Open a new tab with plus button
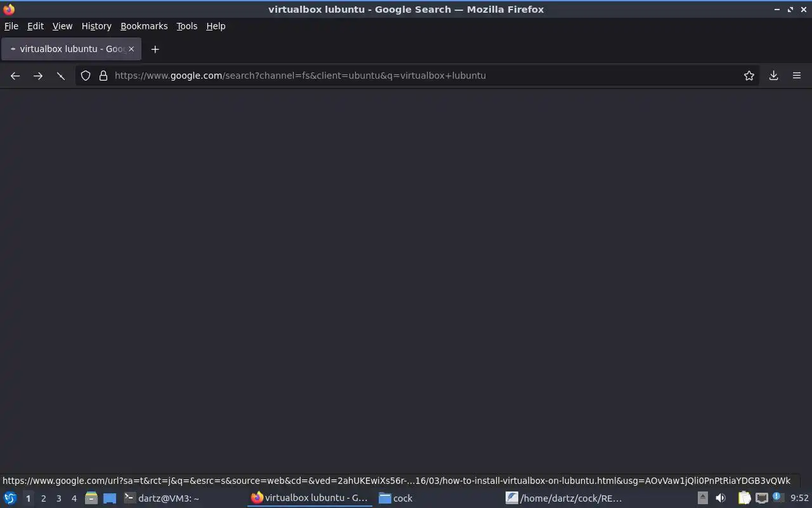Image resolution: width=812 pixels, height=508 pixels. coord(155,49)
